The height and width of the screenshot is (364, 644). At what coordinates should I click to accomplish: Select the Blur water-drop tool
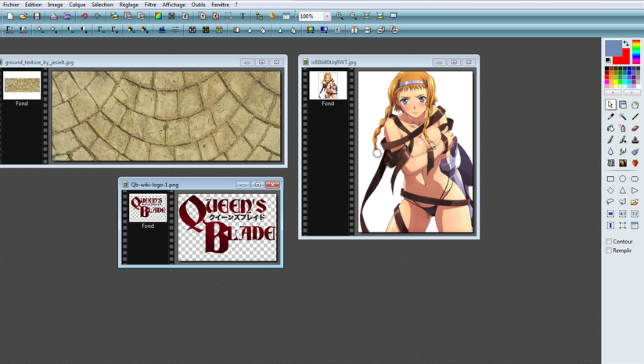610,152
